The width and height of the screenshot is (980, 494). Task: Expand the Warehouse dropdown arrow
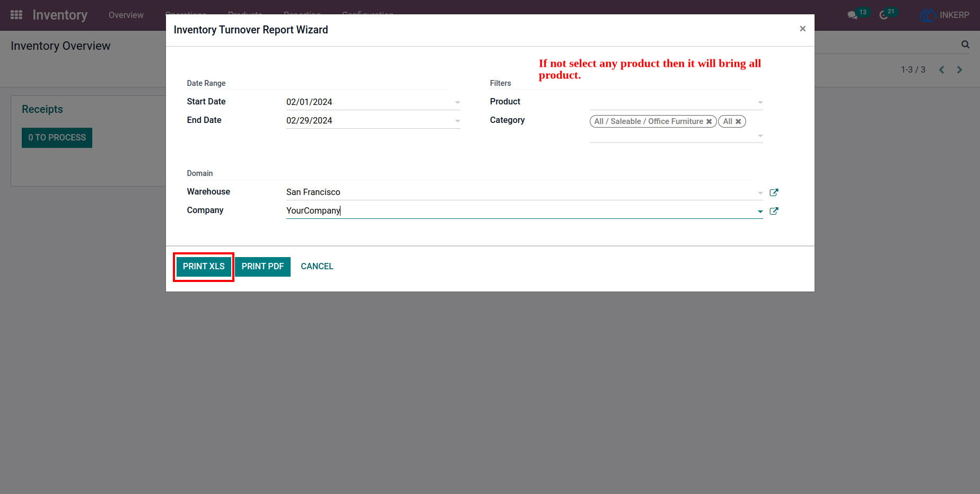pyautogui.click(x=760, y=193)
